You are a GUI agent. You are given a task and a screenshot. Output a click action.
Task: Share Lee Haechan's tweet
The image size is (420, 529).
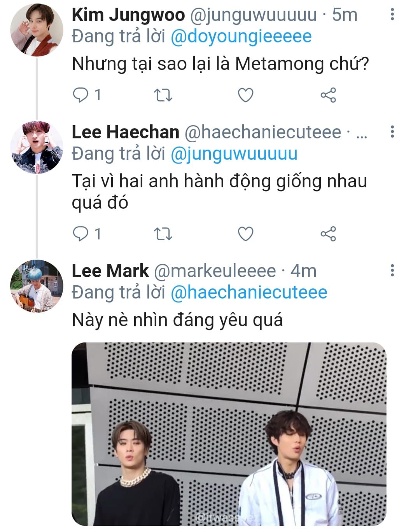328,234
